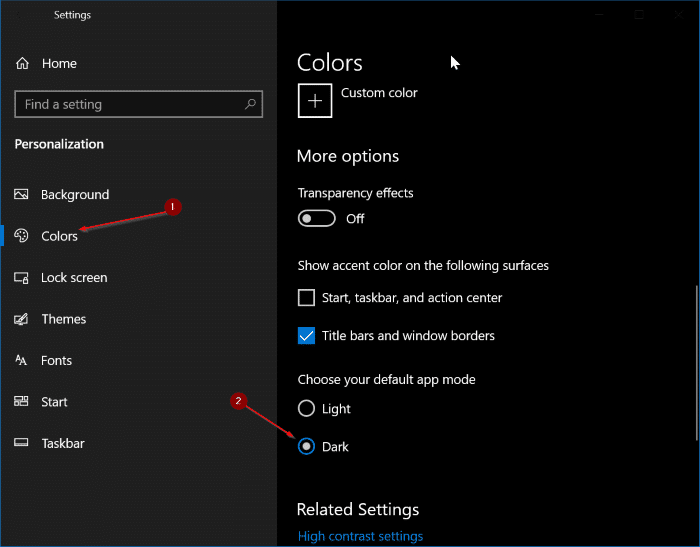Check Start, taskbar, and action center
The width and height of the screenshot is (700, 547).
[307, 298]
